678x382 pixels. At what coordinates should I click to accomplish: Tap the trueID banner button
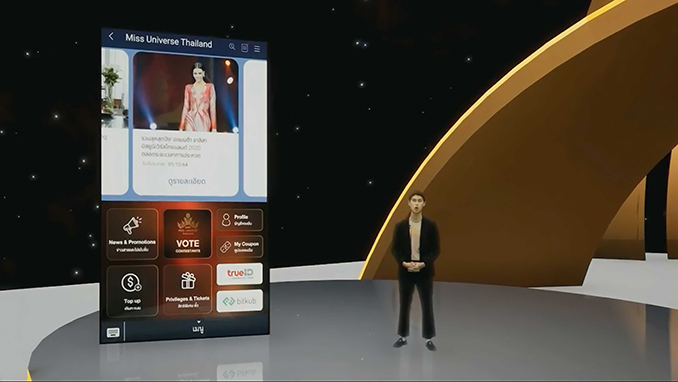pos(240,274)
